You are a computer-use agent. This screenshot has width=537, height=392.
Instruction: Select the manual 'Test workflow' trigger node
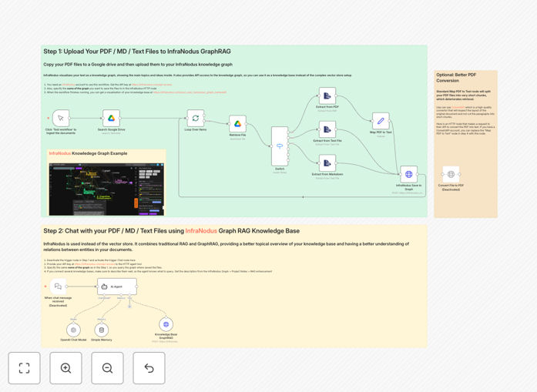(61, 118)
